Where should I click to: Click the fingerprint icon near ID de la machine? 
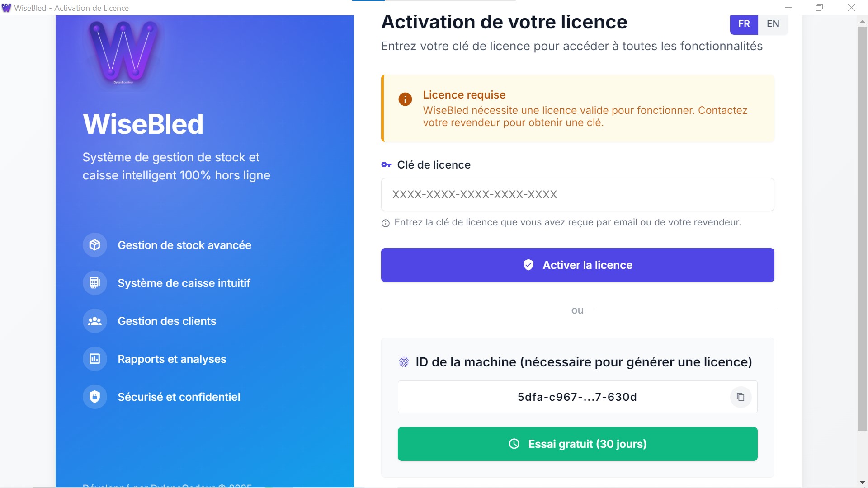pos(404,361)
